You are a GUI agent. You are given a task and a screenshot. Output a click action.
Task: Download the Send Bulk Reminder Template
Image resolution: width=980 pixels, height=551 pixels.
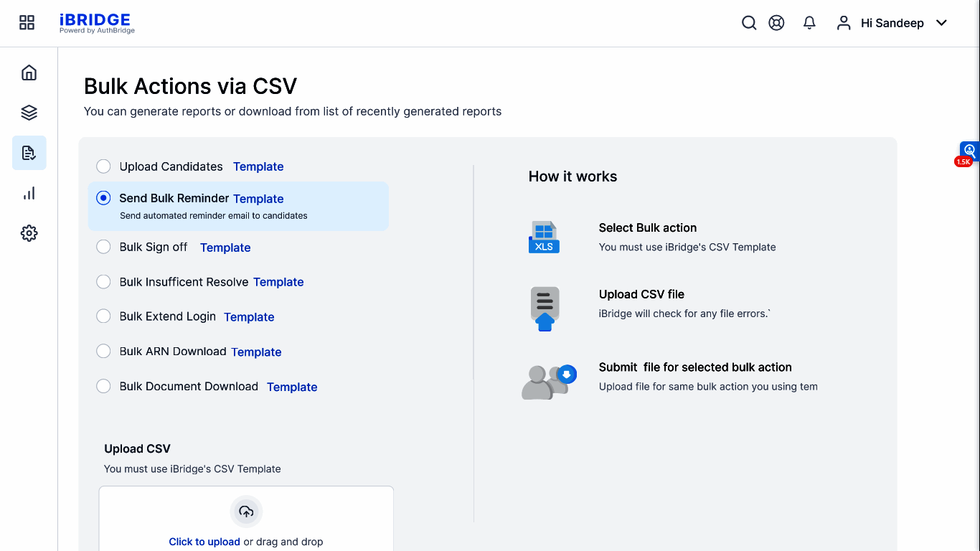pos(258,199)
